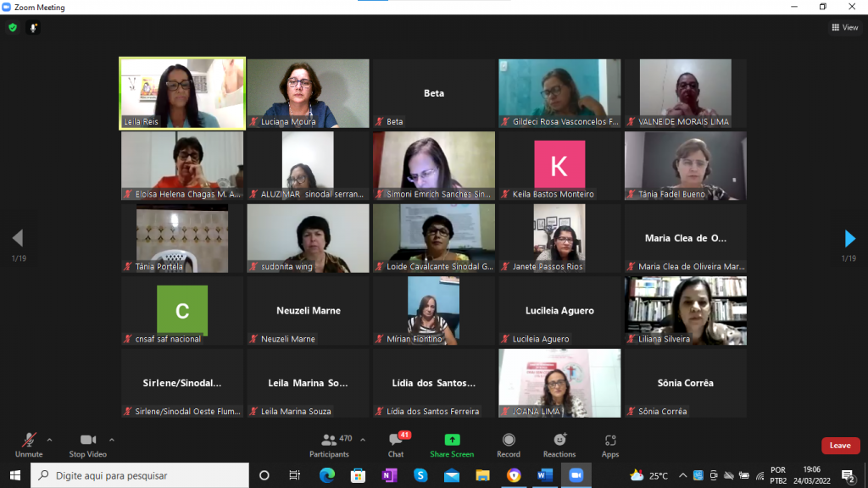Toggle the top-left muted microphone indicator
This screenshot has width=868, height=488.
pos(34,27)
